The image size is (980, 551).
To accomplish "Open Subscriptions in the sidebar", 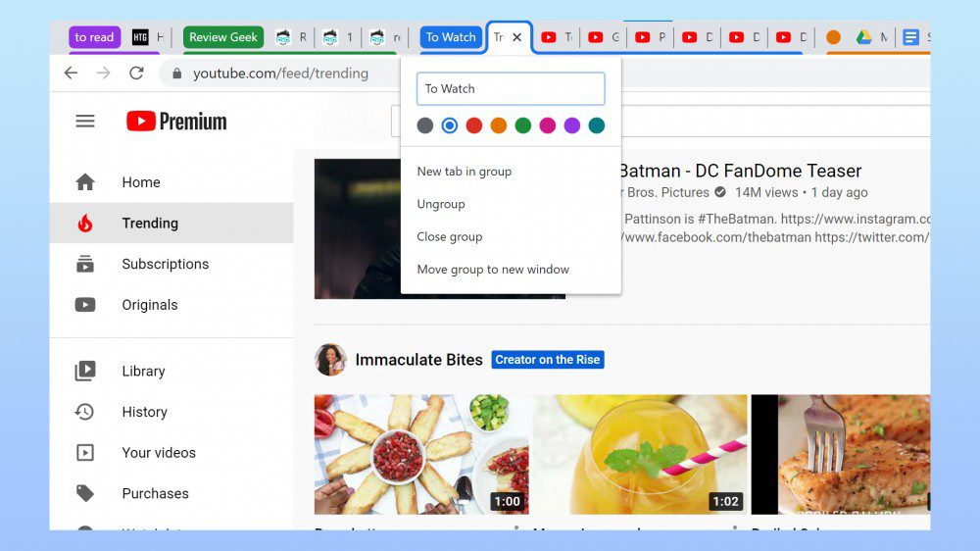I will 165,264.
